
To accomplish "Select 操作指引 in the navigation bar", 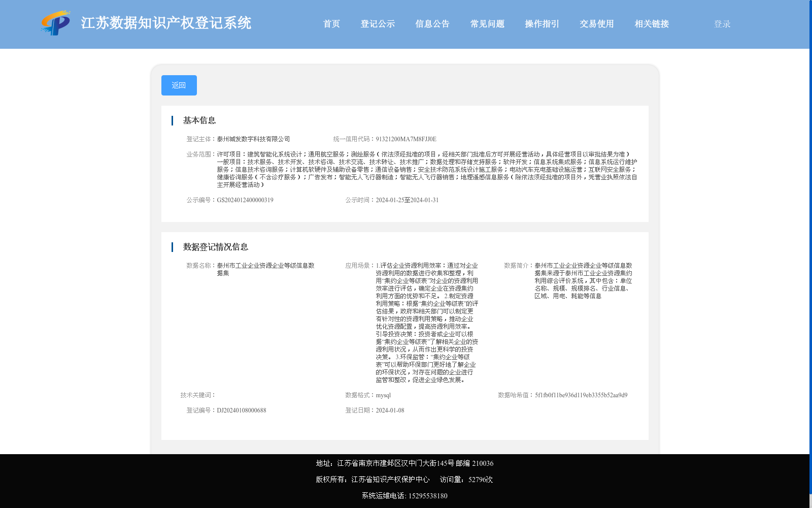I will tap(542, 24).
